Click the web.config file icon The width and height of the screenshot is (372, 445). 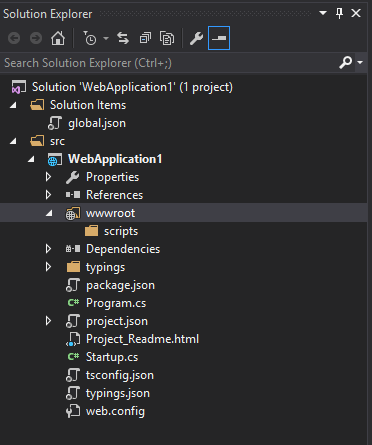coord(73,411)
